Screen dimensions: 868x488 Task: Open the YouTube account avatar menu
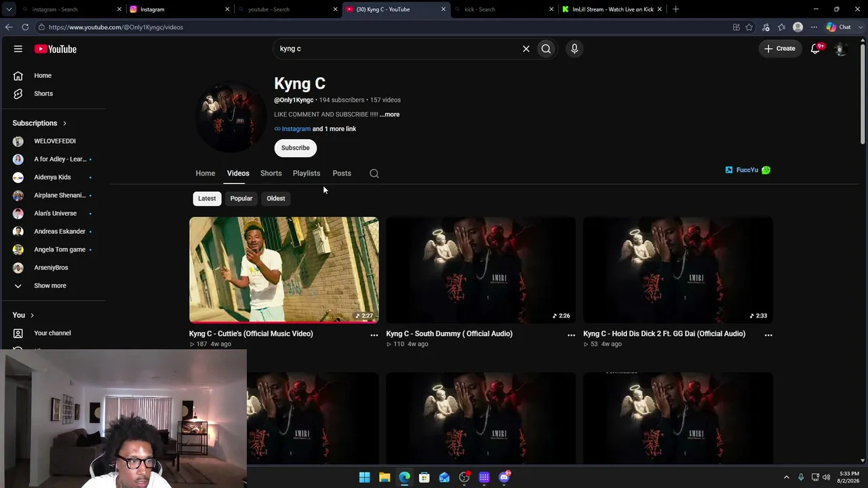840,49
